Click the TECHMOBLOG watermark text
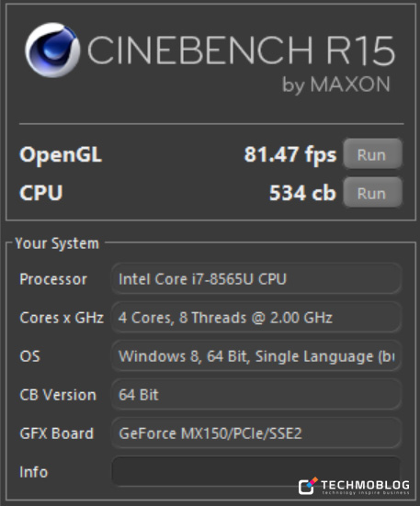The image size is (420, 506). [365, 484]
